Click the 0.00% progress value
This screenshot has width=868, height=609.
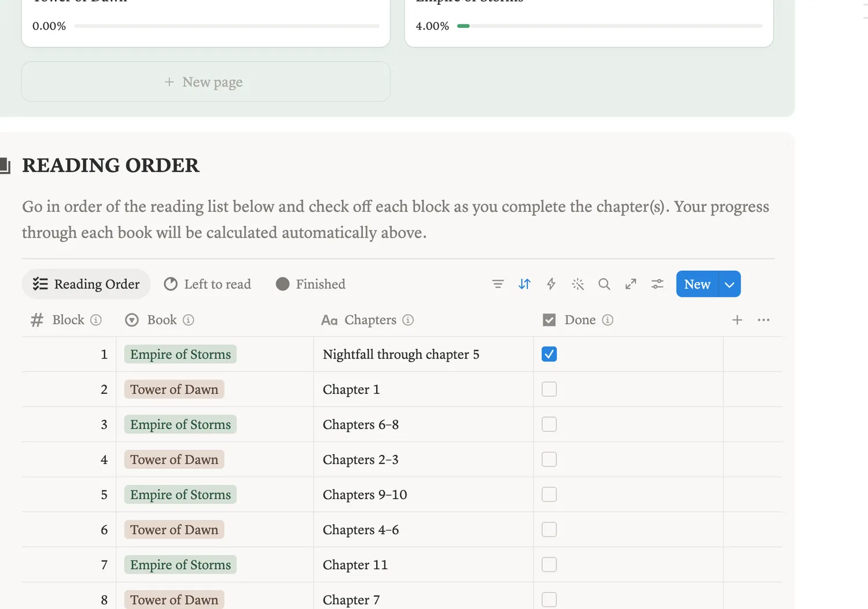[x=49, y=26]
